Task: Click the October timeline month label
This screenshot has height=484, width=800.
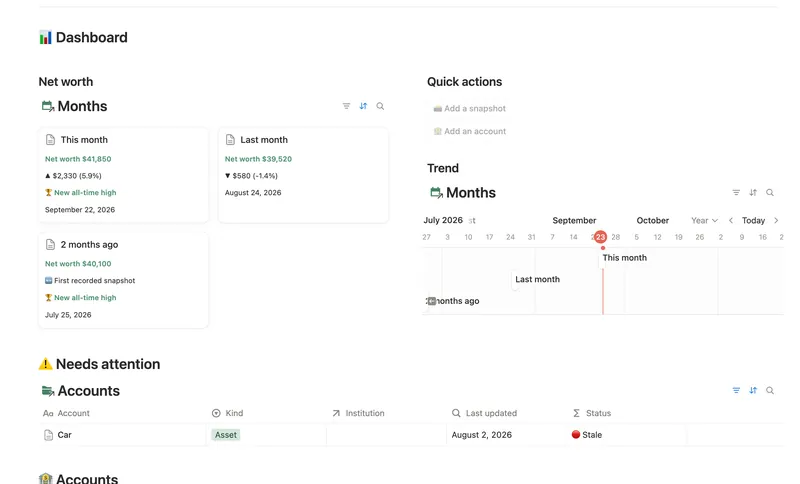Action: [x=653, y=220]
